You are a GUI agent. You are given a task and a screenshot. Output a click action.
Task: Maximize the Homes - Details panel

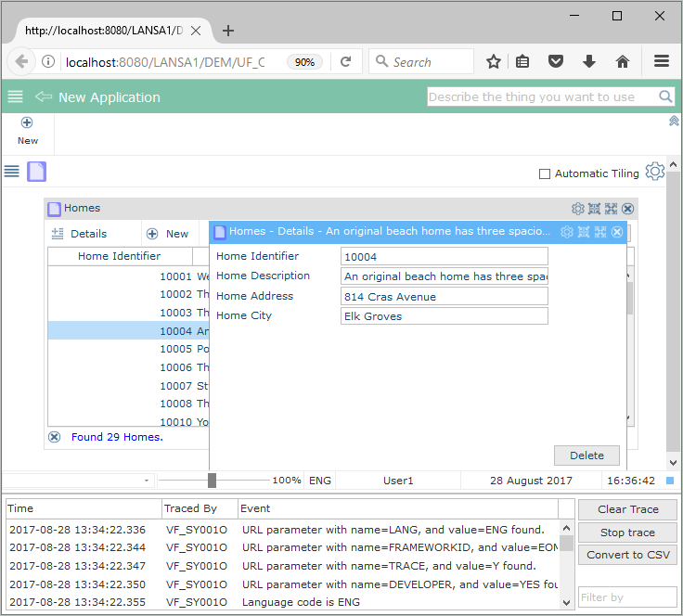[600, 232]
